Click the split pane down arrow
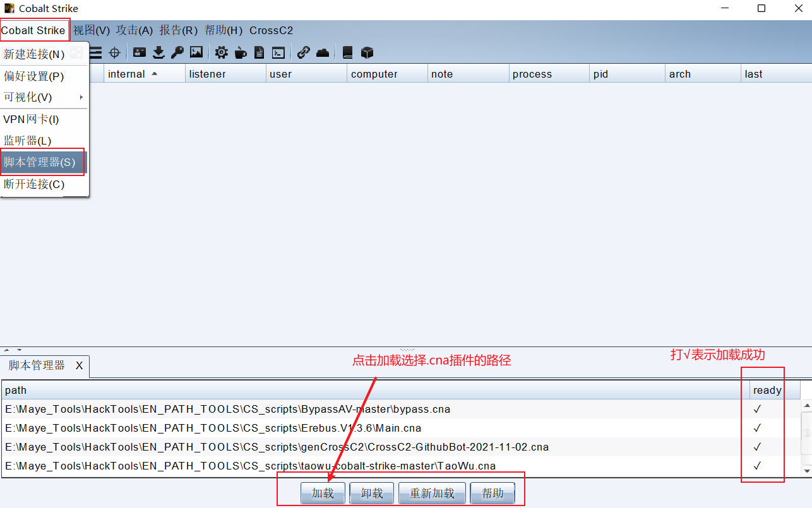This screenshot has height=508, width=812. [x=19, y=350]
